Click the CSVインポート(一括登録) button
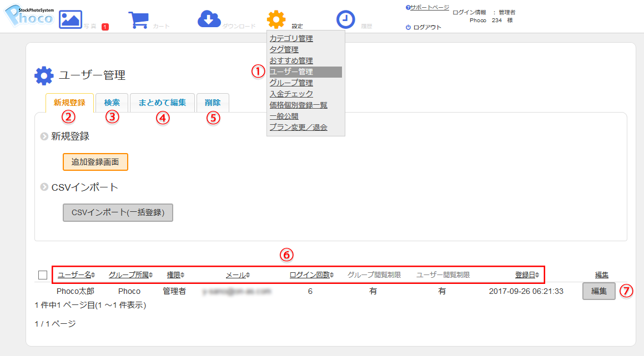 118,212
